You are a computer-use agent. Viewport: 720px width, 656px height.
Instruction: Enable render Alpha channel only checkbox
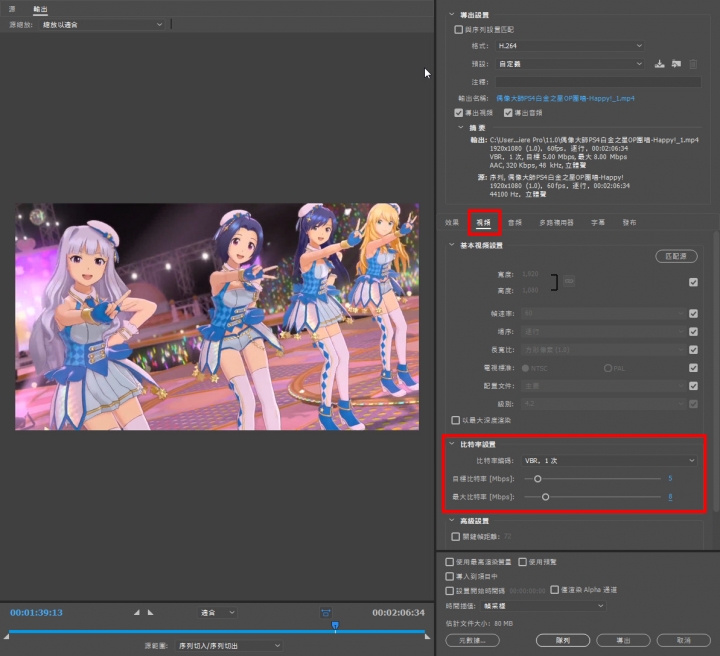coord(555,589)
